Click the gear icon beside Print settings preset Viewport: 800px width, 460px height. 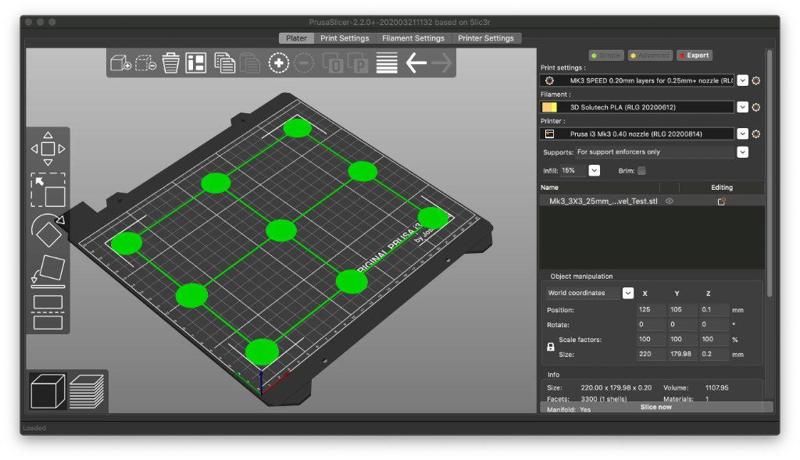(x=756, y=81)
